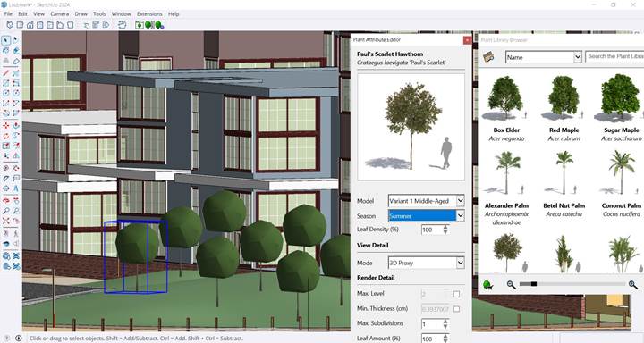
Task: Enable the Min. Thickness checkbox
Action: 456,308
